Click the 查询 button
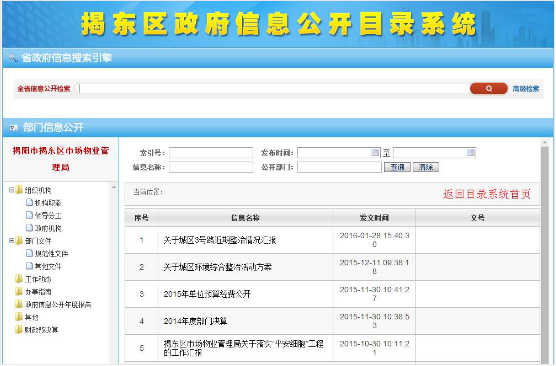This screenshot has width=556, height=366. 397,167
